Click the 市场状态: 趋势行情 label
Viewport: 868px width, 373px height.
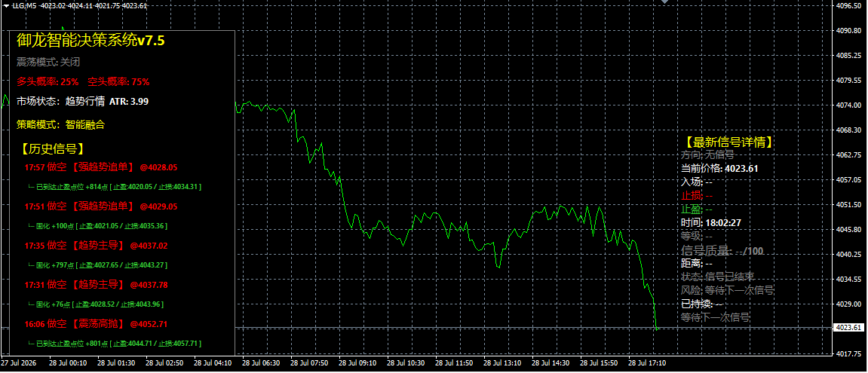(x=60, y=101)
